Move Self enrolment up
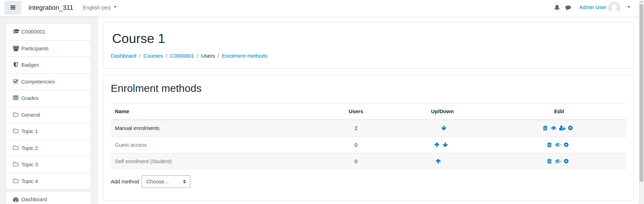Screen dimensions: 644x204 pos(438,161)
